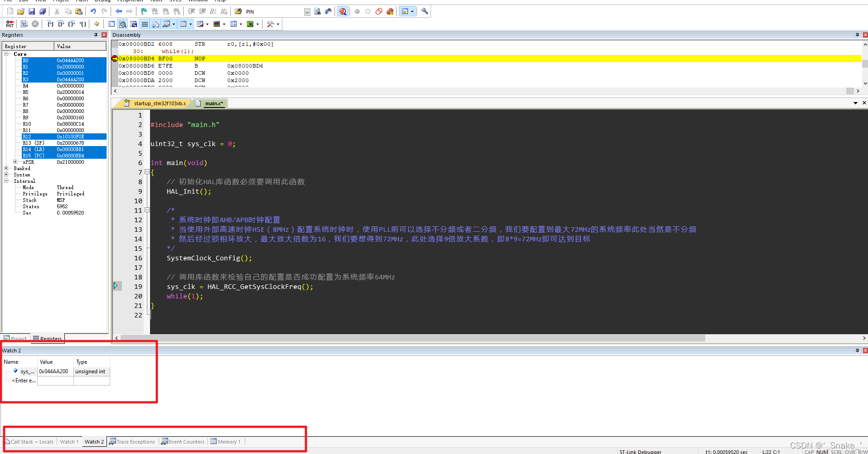Toggle the Registers Window toolbar button

pyautogui.click(x=145, y=24)
